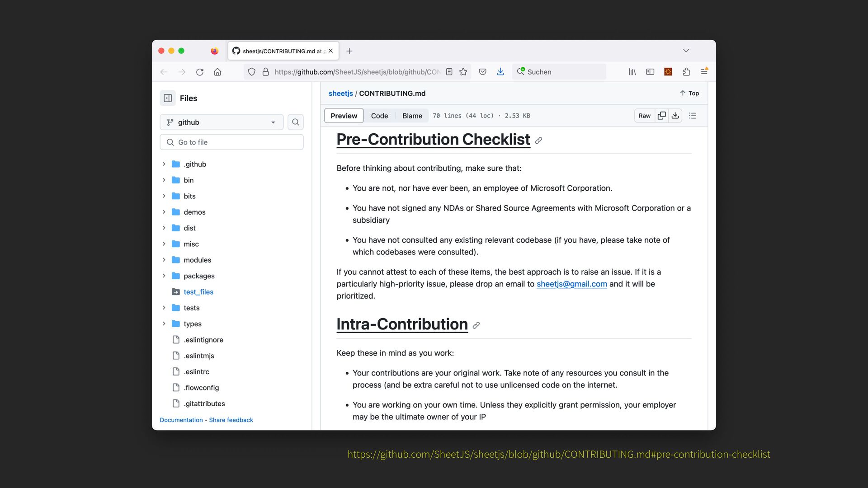Viewport: 868px width, 488px height.
Task: Open Firefox downloads arrow icon
Action: coord(500,72)
